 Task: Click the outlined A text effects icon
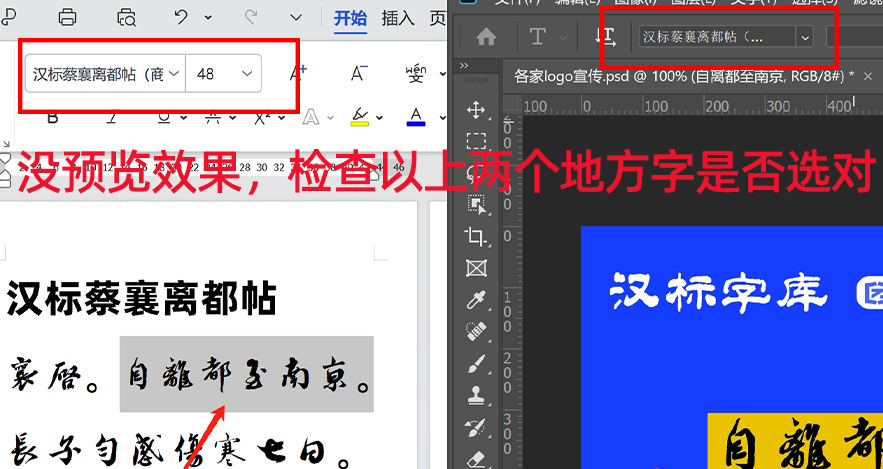coord(311,117)
